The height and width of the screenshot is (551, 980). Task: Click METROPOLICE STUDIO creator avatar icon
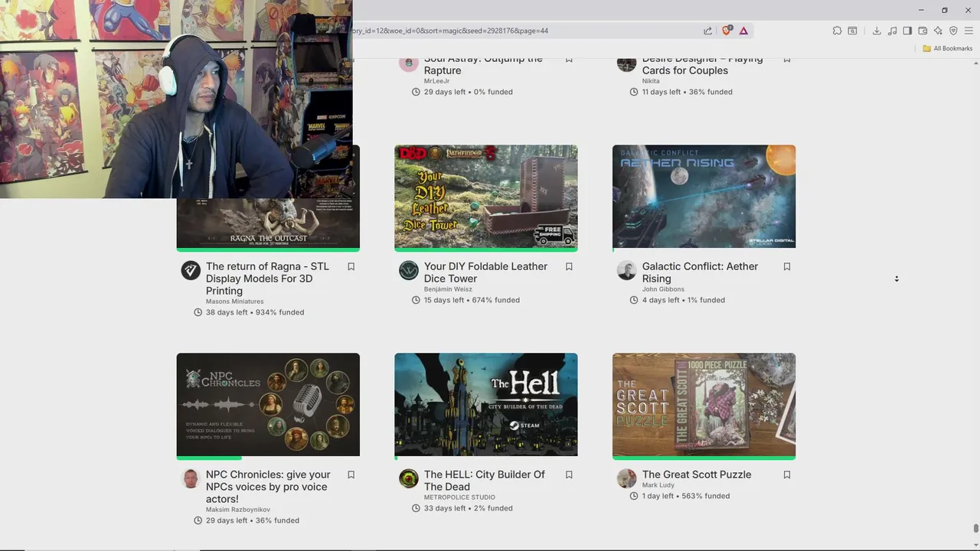click(409, 478)
